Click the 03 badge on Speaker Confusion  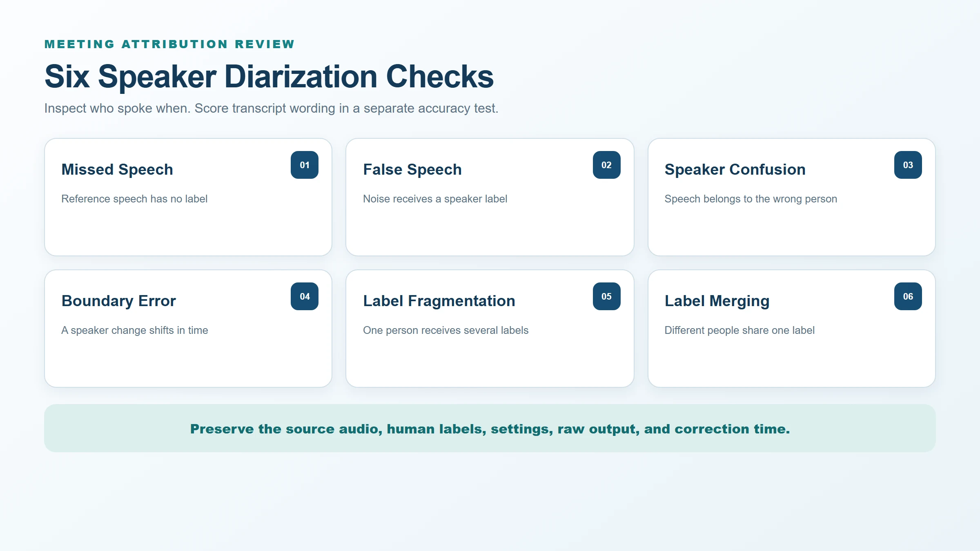pyautogui.click(x=908, y=165)
